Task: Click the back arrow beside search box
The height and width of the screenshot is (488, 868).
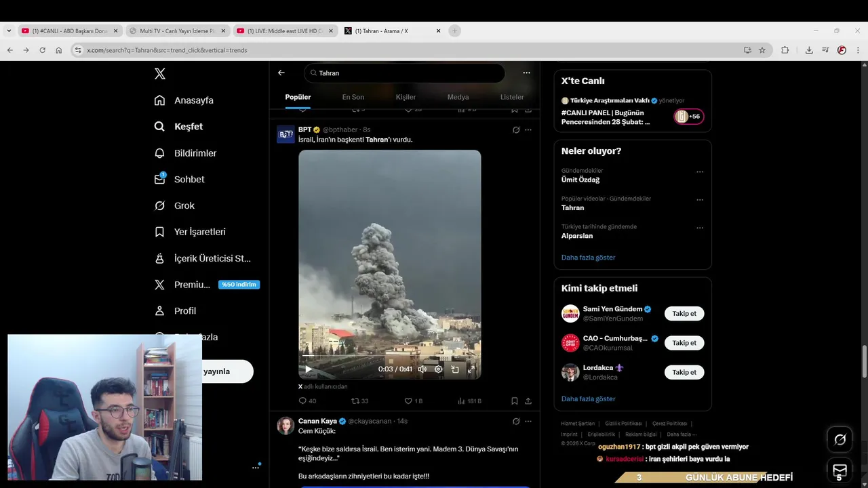Action: pyautogui.click(x=281, y=73)
